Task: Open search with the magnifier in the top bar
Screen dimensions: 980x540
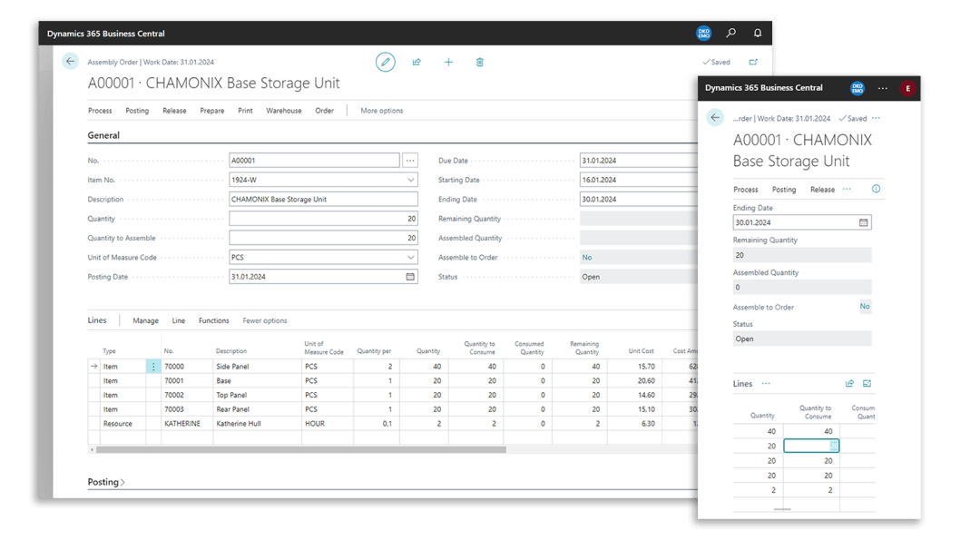Action: point(731,34)
